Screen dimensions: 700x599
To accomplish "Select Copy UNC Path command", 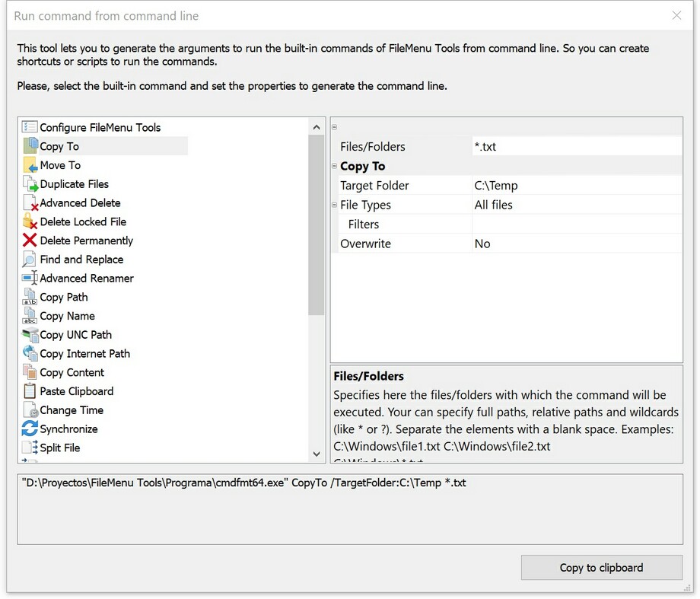I will coord(75,335).
